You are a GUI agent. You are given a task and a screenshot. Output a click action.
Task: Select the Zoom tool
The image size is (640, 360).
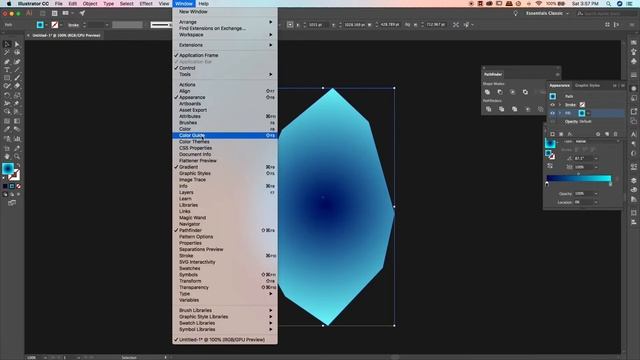[x=17, y=156]
